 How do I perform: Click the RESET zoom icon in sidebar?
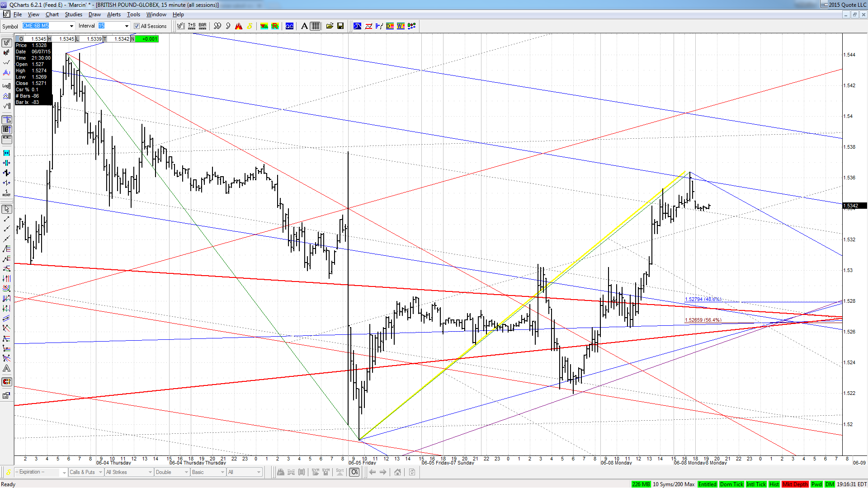point(7,193)
